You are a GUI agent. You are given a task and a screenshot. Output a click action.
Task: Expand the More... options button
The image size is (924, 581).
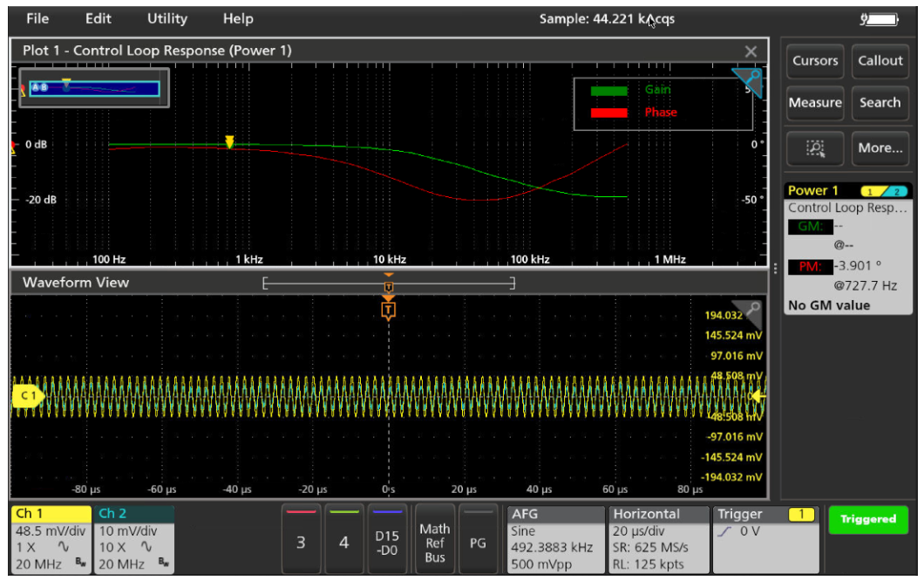(x=880, y=148)
